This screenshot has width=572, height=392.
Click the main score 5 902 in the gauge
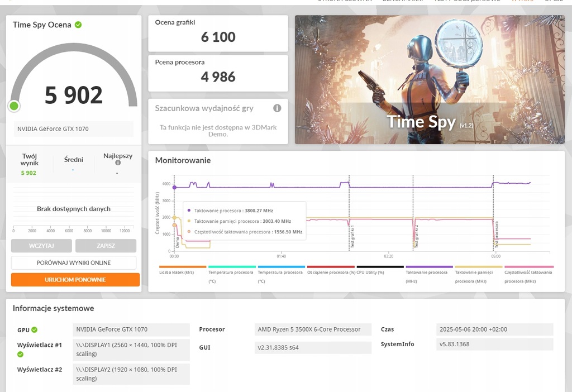click(x=74, y=95)
